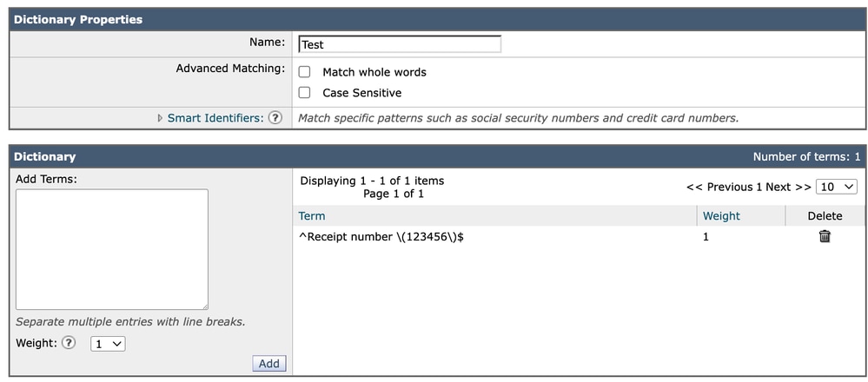Click page number 1 in pagination

[x=759, y=187]
